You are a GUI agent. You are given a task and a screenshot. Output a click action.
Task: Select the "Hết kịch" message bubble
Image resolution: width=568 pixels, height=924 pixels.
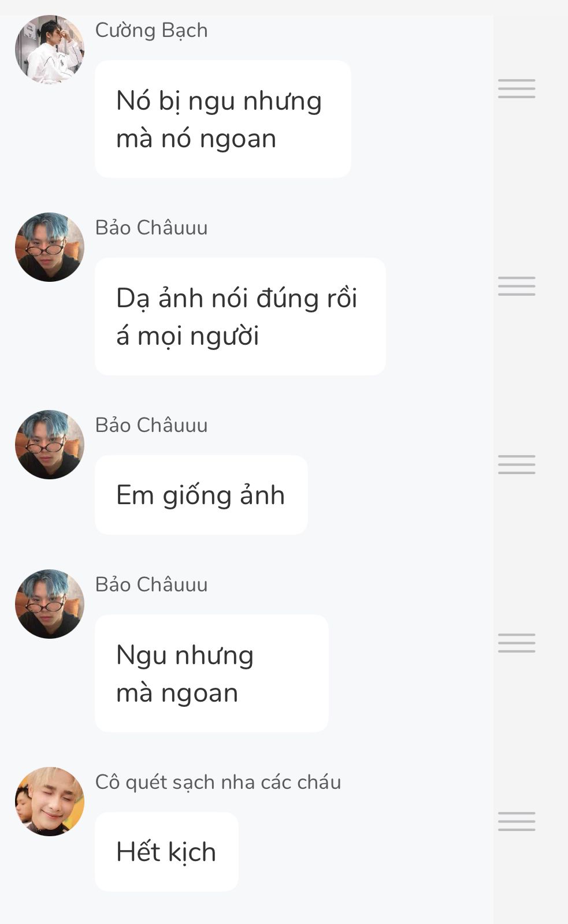(166, 852)
